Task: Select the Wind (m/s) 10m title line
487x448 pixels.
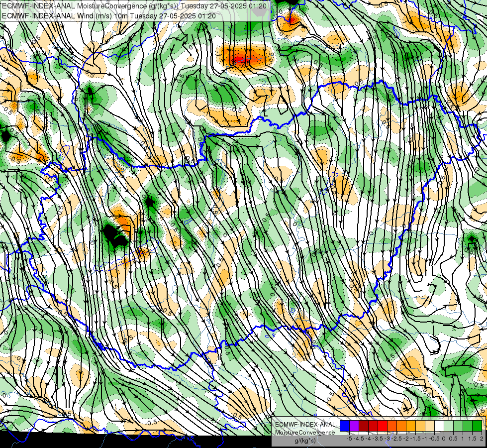Action: pyautogui.click(x=108, y=15)
